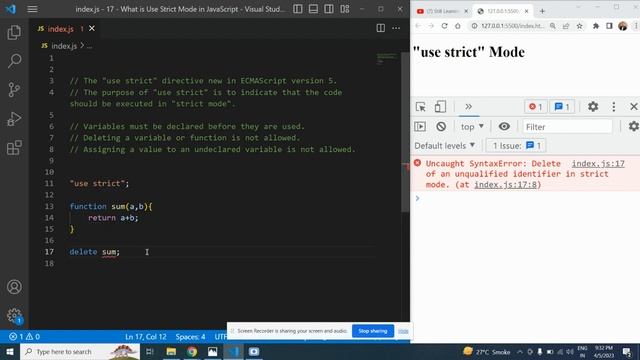Split the editor to the right
This screenshot has height=360, width=640.
click(x=380, y=28)
